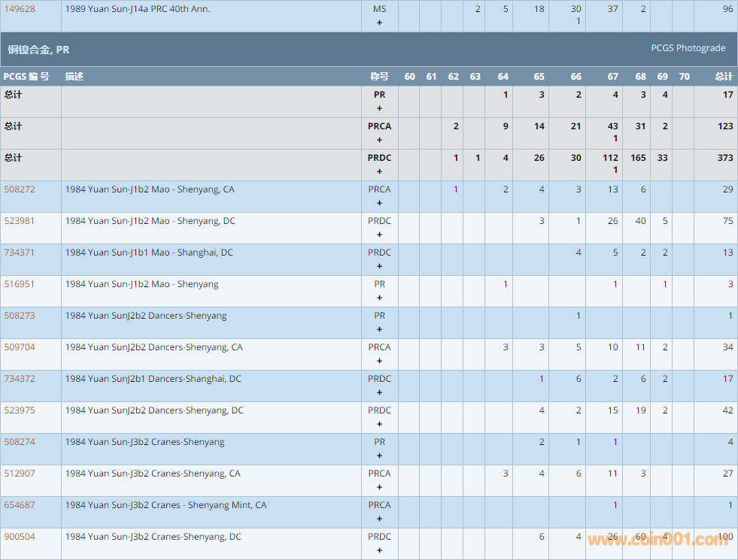Click PCGS number 734371 link
The width and height of the screenshot is (738, 560).
(20, 253)
